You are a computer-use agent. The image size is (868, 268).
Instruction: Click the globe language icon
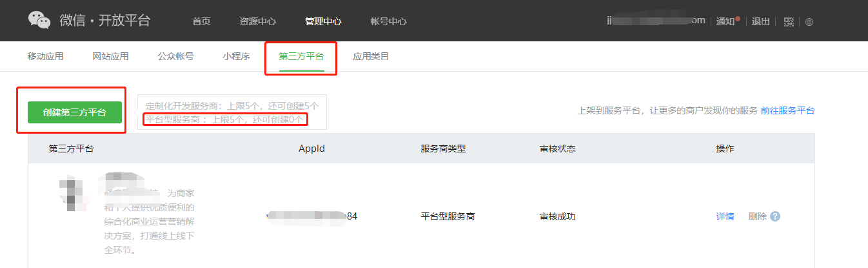tap(809, 21)
